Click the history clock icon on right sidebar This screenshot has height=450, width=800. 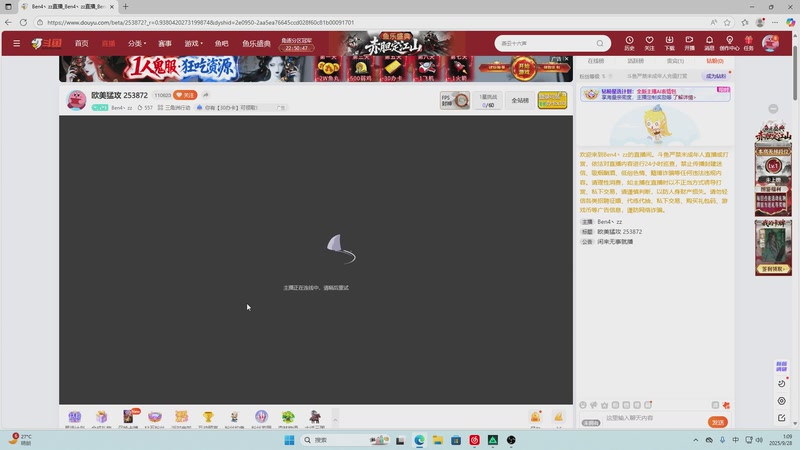click(x=782, y=384)
